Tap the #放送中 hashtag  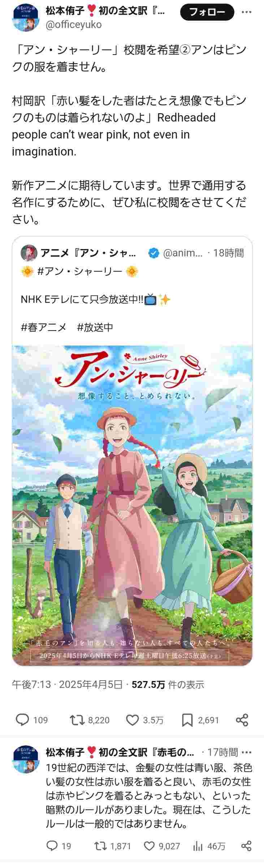95,327
